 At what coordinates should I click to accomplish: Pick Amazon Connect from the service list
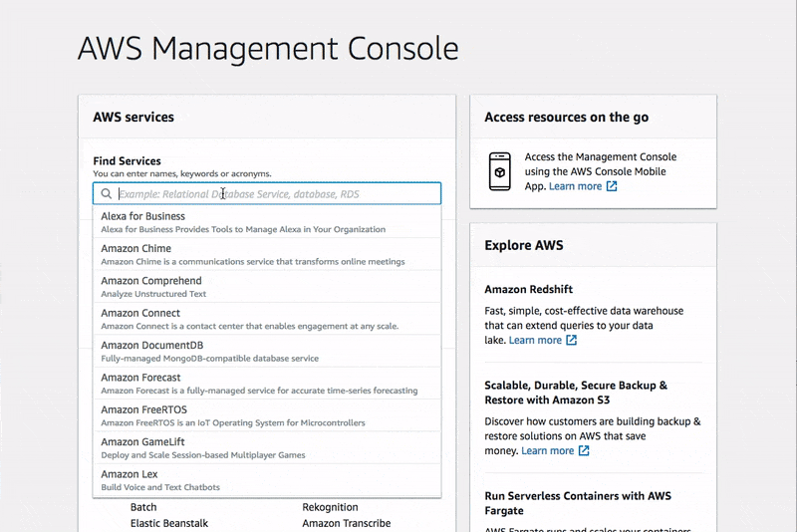pyautogui.click(x=267, y=319)
